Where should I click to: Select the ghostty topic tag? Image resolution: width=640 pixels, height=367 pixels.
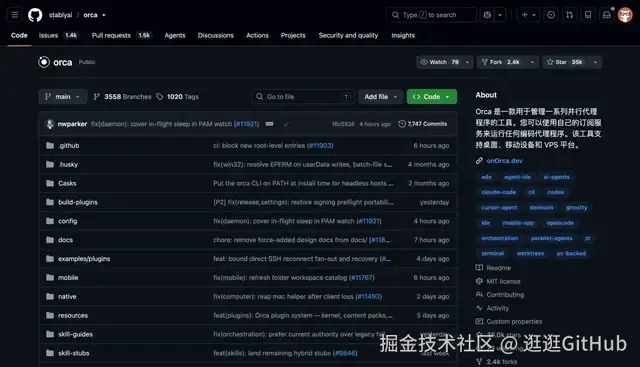576,207
